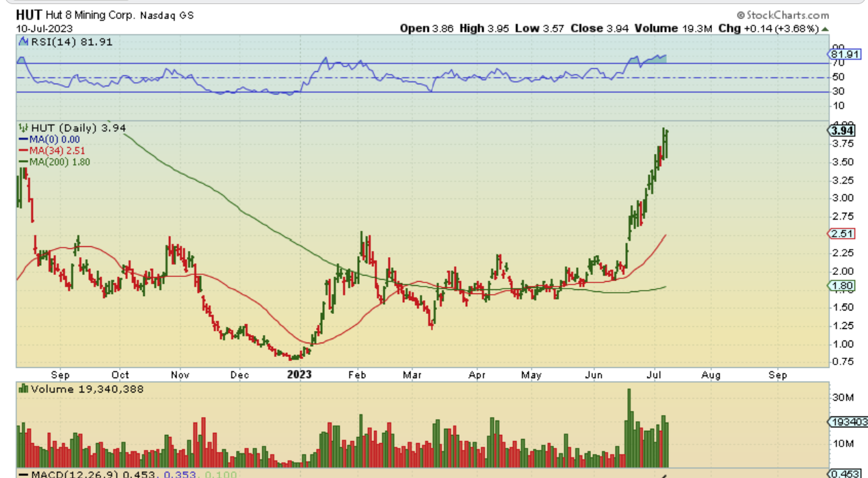Image resolution: width=868 pixels, height=478 pixels.
Task: Click the 2.51 moving average axis tag
Action: (x=840, y=234)
